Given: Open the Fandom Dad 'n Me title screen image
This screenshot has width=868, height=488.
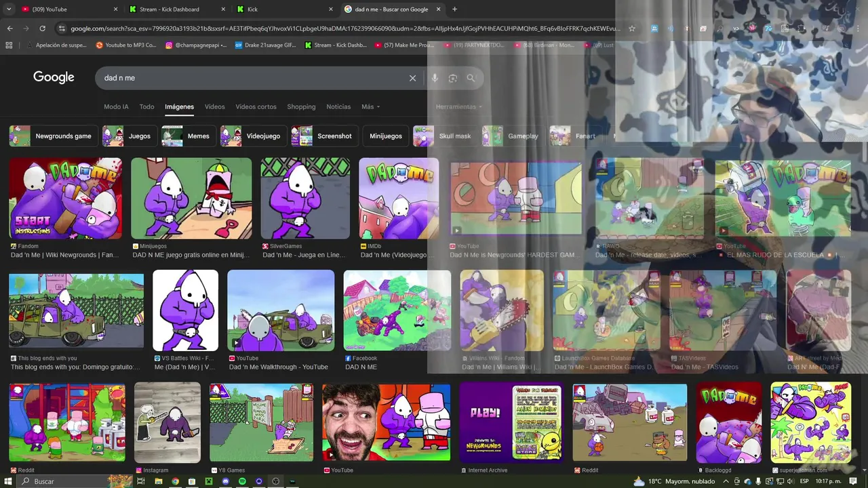Looking at the screenshot, I should 66,198.
